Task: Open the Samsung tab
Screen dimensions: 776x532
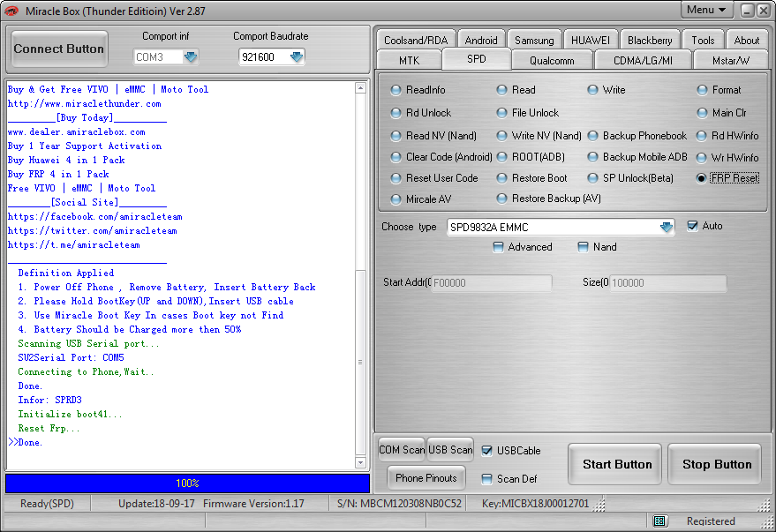Action: click(x=534, y=40)
